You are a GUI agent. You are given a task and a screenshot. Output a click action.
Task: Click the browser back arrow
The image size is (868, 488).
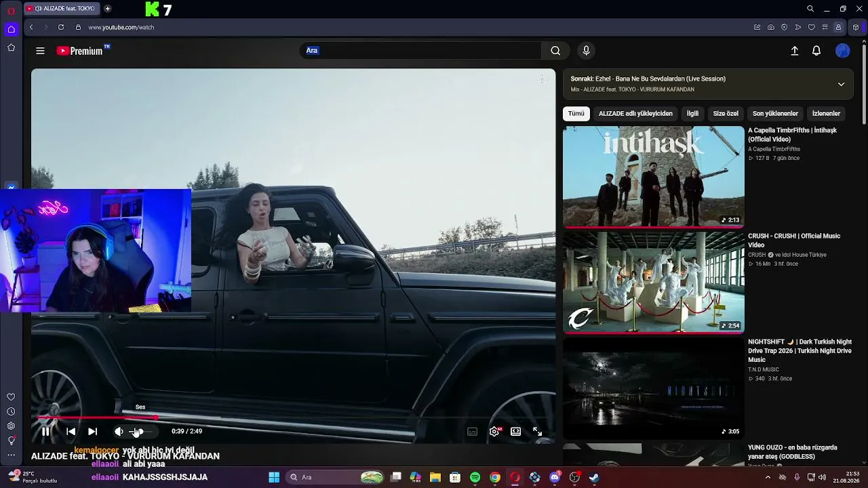click(31, 27)
